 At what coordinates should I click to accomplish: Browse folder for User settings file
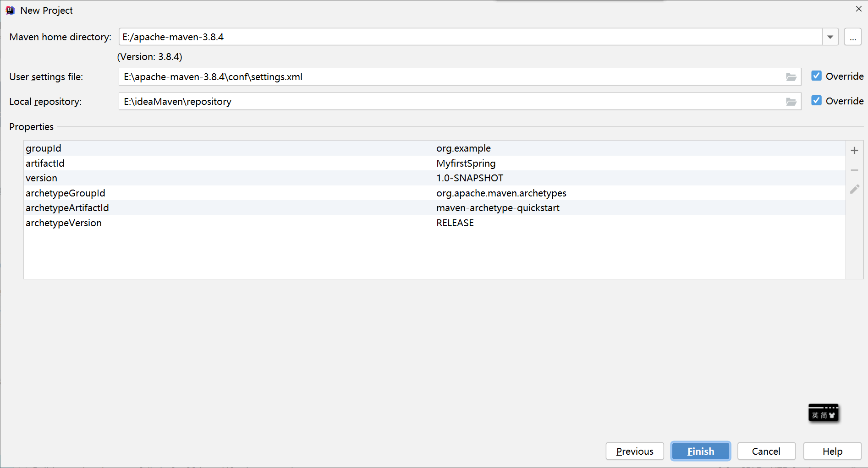point(791,77)
